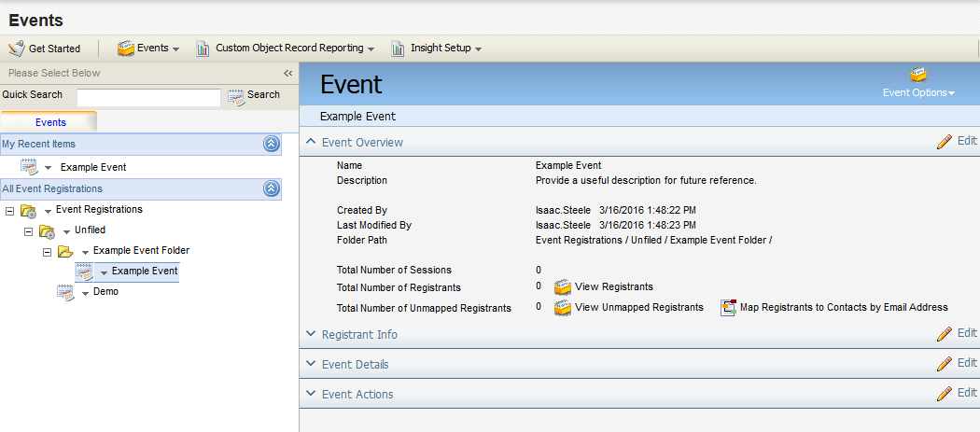Image resolution: width=980 pixels, height=432 pixels.
Task: Collapse the left panel with double chevron
Action: coord(288,73)
